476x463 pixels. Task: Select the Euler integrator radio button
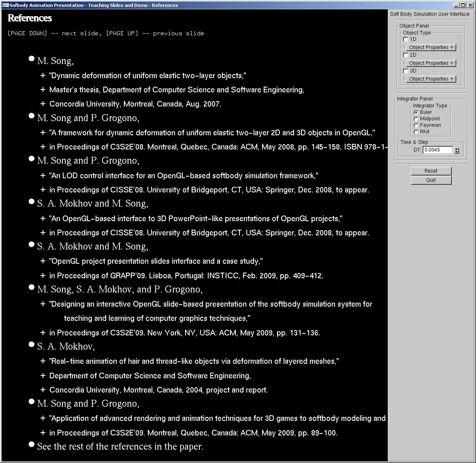[416, 112]
